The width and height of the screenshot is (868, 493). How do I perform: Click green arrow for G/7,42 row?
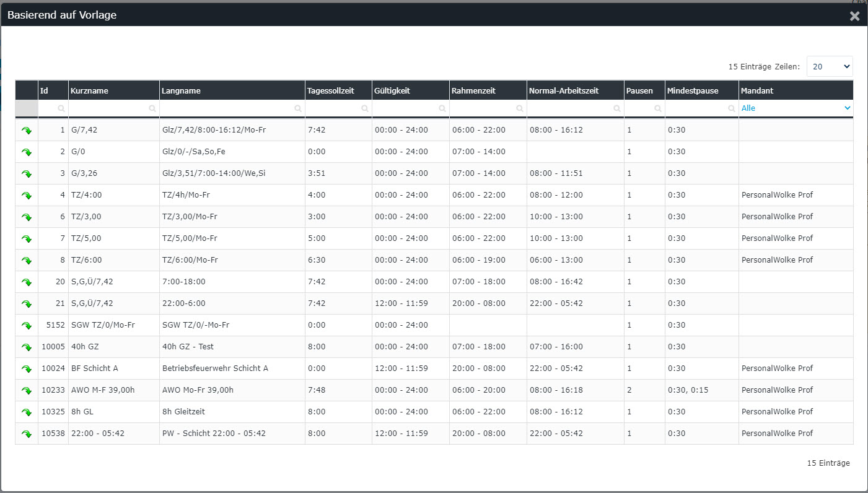pos(27,131)
